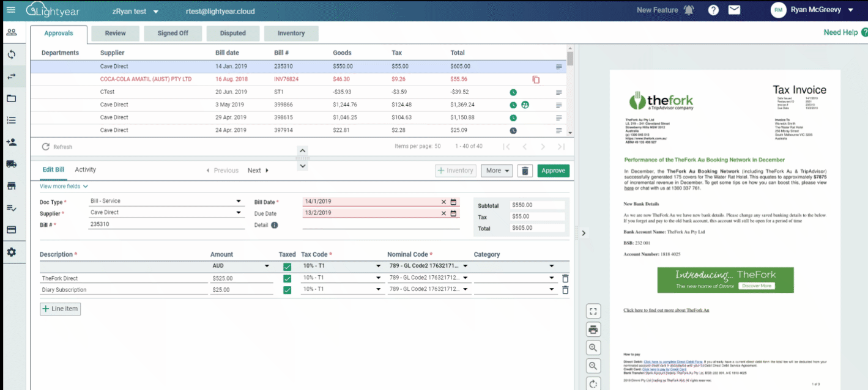Open the storefront sidebar icon
The image size is (868, 390).
[x=11, y=186]
